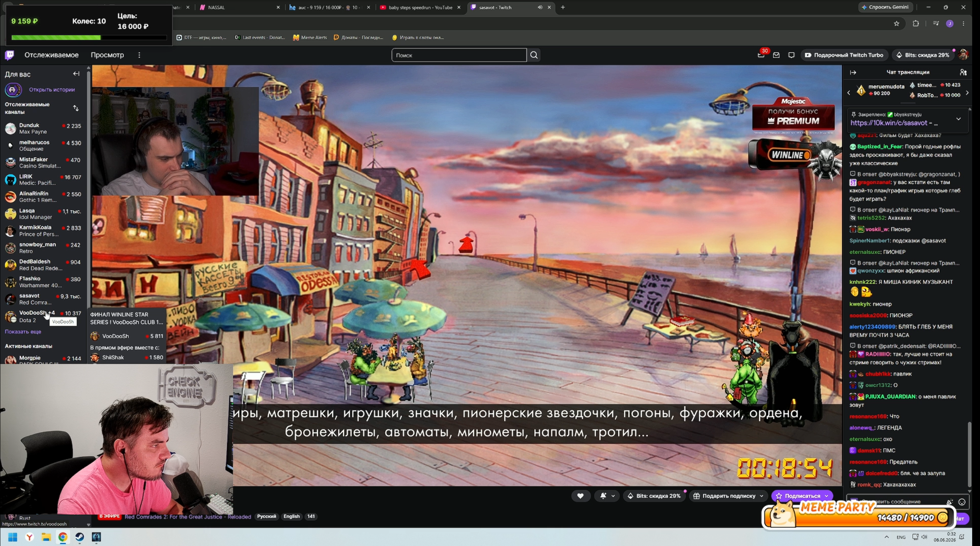Open more options dots beside Просмотр
This screenshot has height=546, width=980.
[139, 55]
